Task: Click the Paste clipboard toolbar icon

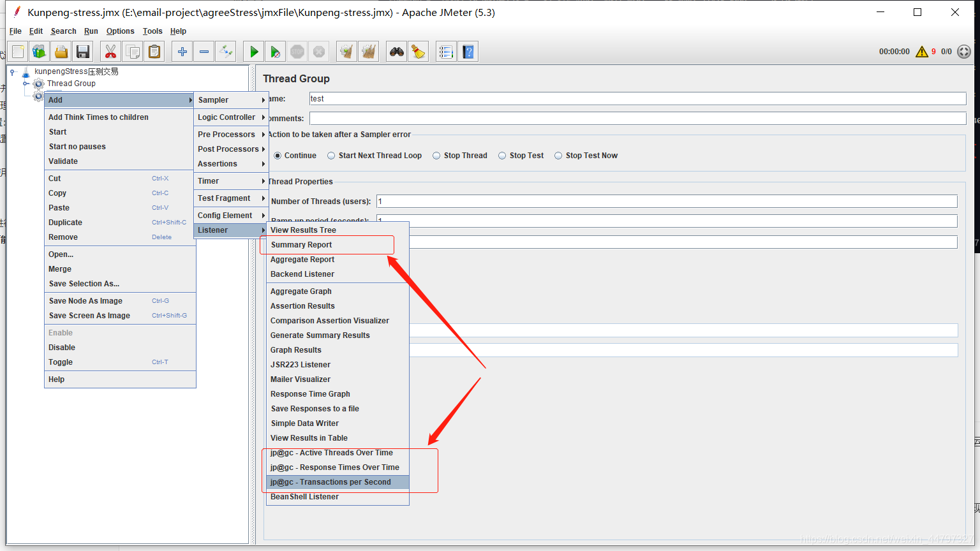Action: [154, 52]
